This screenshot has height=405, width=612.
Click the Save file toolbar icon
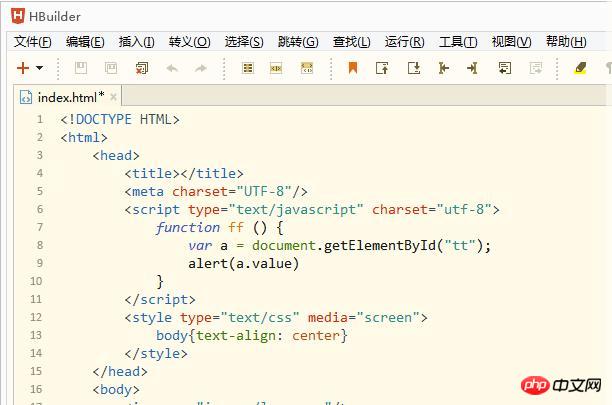[81, 68]
